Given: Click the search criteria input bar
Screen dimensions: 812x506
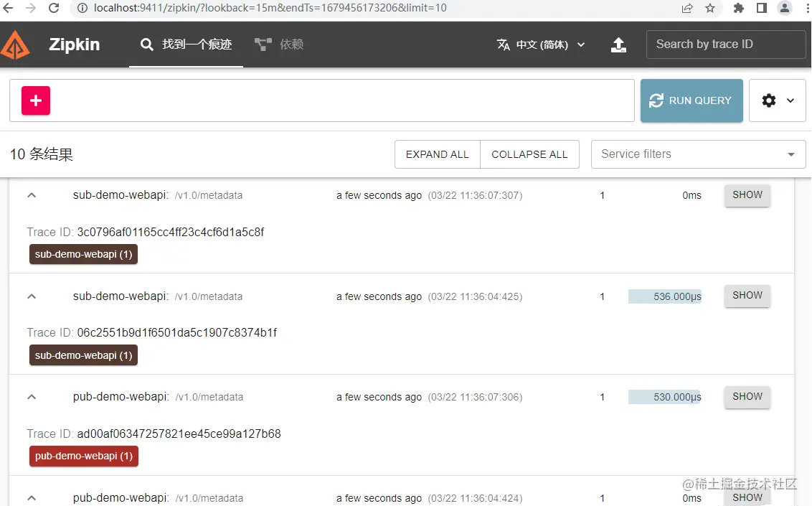Looking at the screenshot, I should point(321,100).
